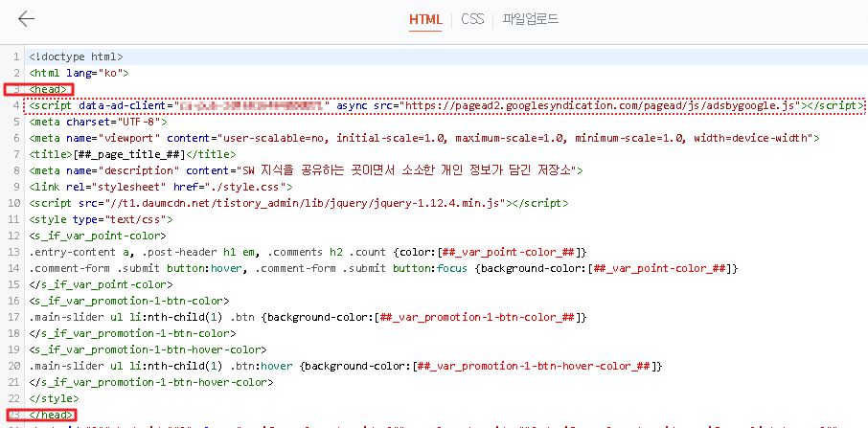Click the jquery-1.12.4.min.js script line
868x428 pixels.
click(x=298, y=203)
